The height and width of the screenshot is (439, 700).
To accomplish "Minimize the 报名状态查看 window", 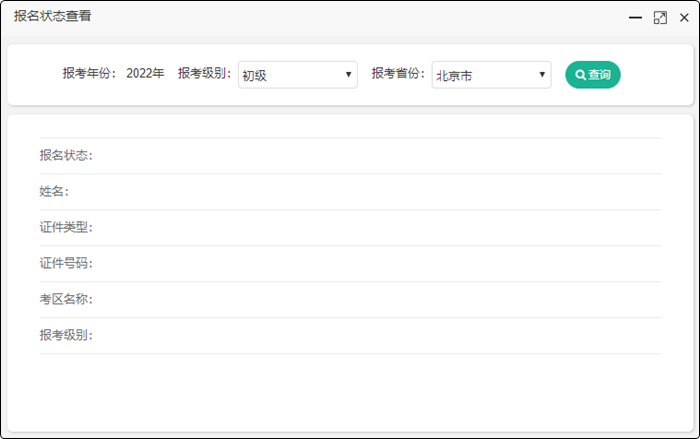I will (x=634, y=18).
